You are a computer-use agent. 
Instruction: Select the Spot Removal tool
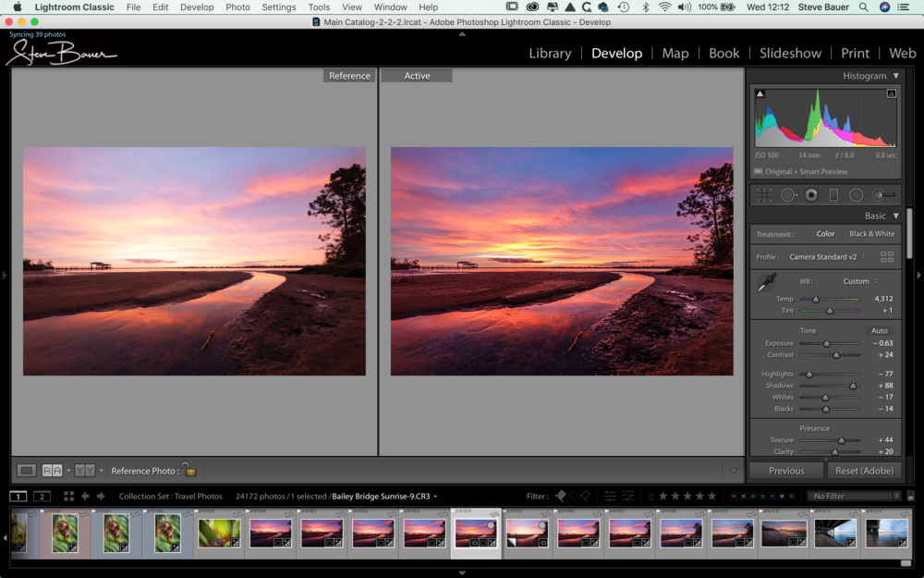[789, 194]
